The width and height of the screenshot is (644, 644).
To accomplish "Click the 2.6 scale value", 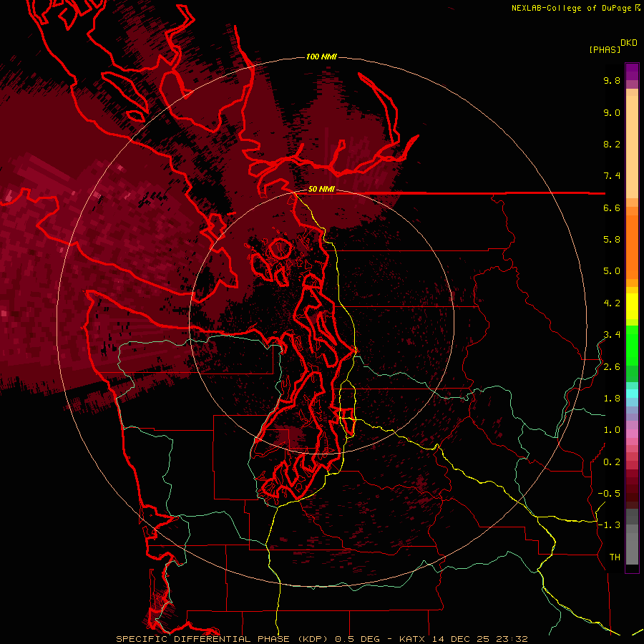I will 612,367.
